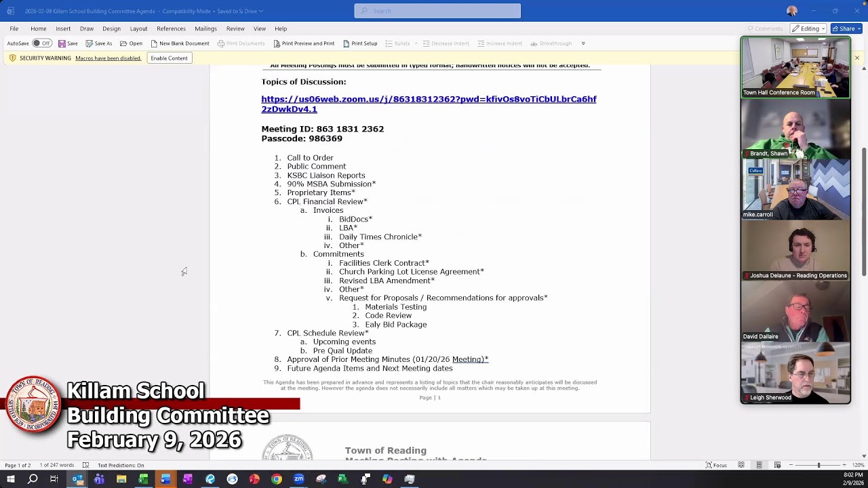Close the security warning bar
868x488 pixels.
(856, 58)
